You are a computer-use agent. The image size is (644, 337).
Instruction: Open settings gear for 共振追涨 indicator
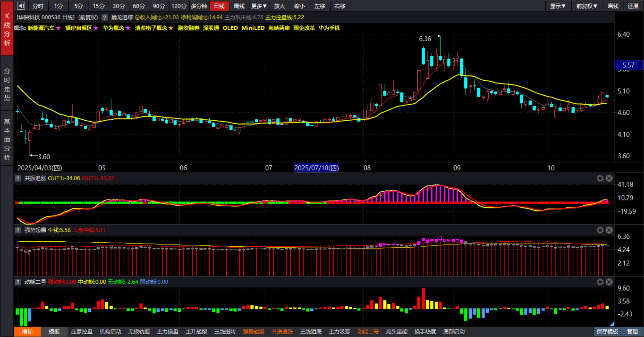600,178
